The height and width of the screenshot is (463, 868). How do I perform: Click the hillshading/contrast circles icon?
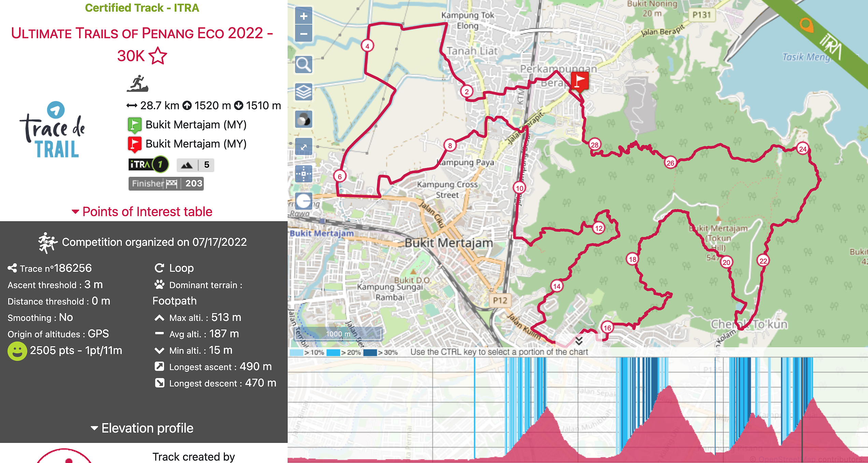(x=303, y=119)
